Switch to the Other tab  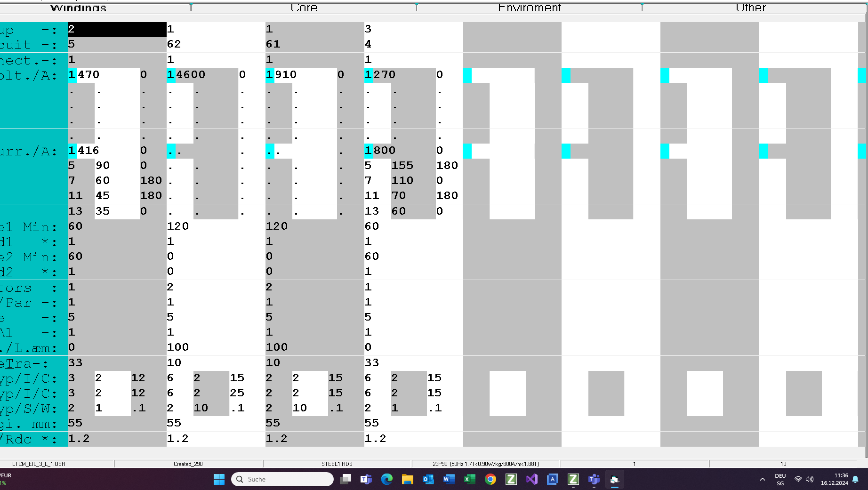coord(751,8)
